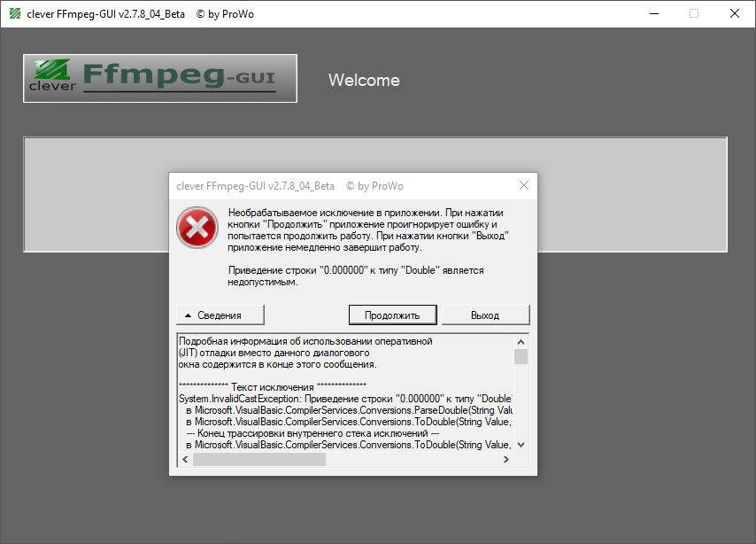Minimize the main clever FFmpeg-GUI window
The width and height of the screenshot is (756, 544).
[x=654, y=13]
